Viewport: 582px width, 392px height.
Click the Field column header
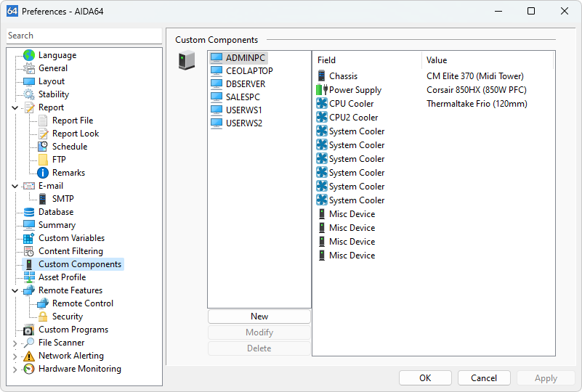pos(367,60)
